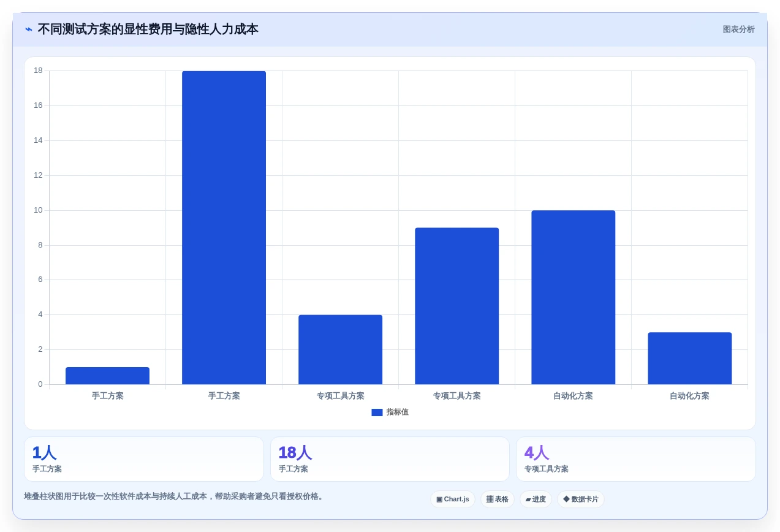This screenshot has height=532, width=780.
Task: Click the description text starting with 堆叠柱状图
Action: pos(175,496)
